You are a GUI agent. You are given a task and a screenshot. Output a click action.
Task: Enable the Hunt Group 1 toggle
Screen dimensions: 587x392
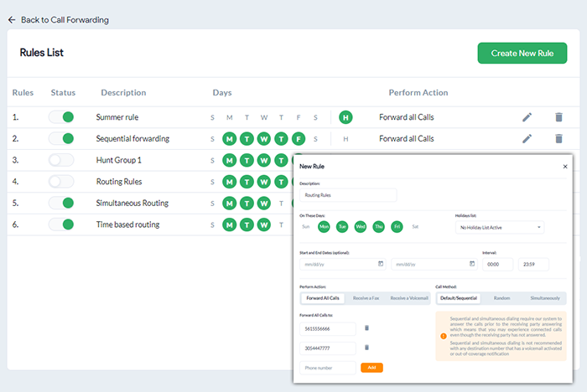point(61,160)
